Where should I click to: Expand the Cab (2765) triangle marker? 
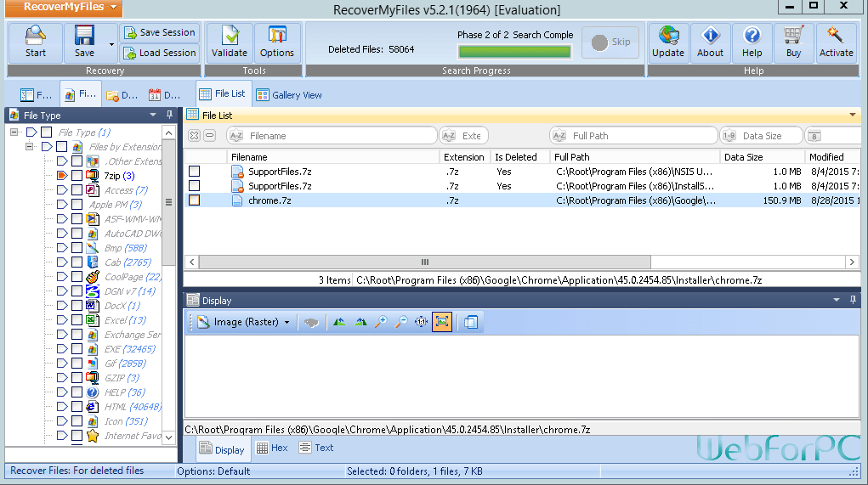pos(62,262)
